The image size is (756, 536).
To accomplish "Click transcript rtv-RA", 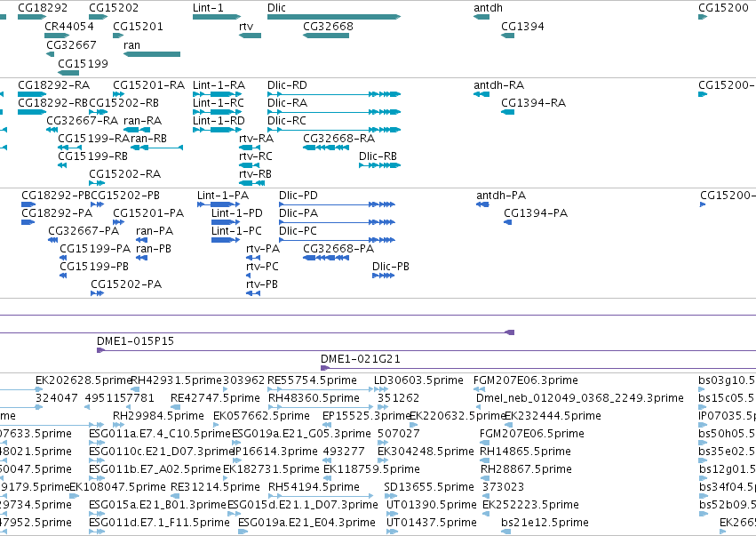I will [251, 148].
